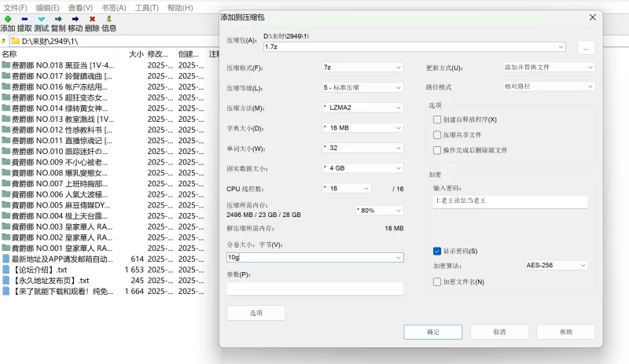The height and width of the screenshot is (364, 629).
Task: Click the Info (信息) toolbar icon
Action: click(109, 19)
